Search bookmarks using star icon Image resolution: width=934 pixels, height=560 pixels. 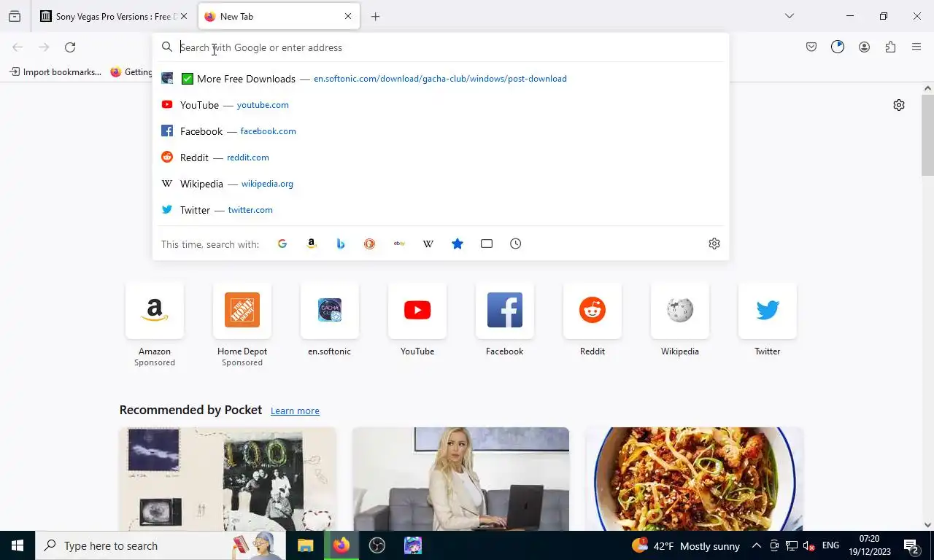click(458, 244)
